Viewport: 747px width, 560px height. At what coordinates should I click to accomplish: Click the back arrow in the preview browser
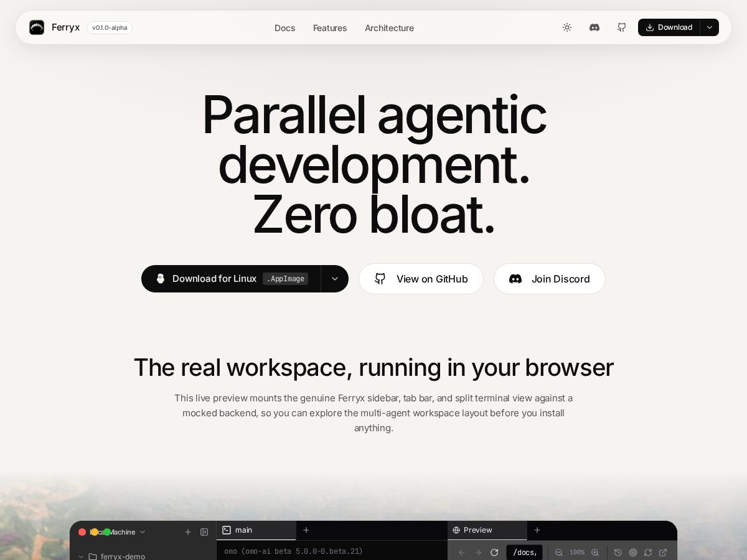click(462, 553)
